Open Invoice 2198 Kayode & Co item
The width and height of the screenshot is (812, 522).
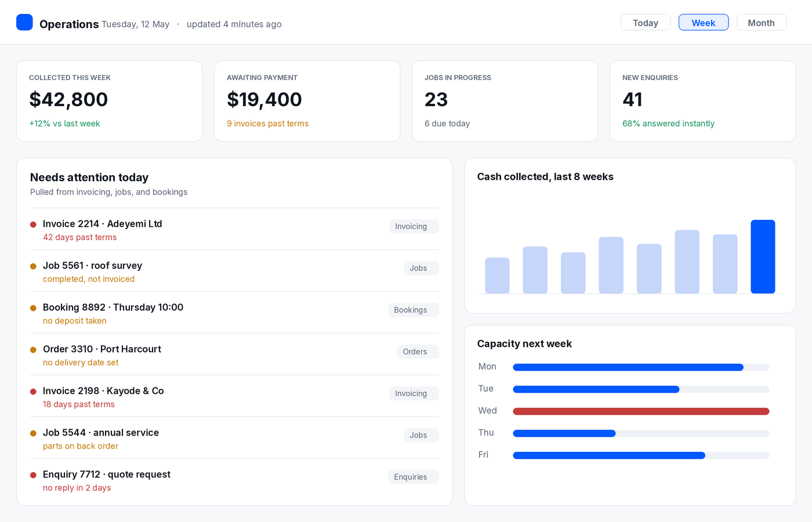[x=234, y=396]
